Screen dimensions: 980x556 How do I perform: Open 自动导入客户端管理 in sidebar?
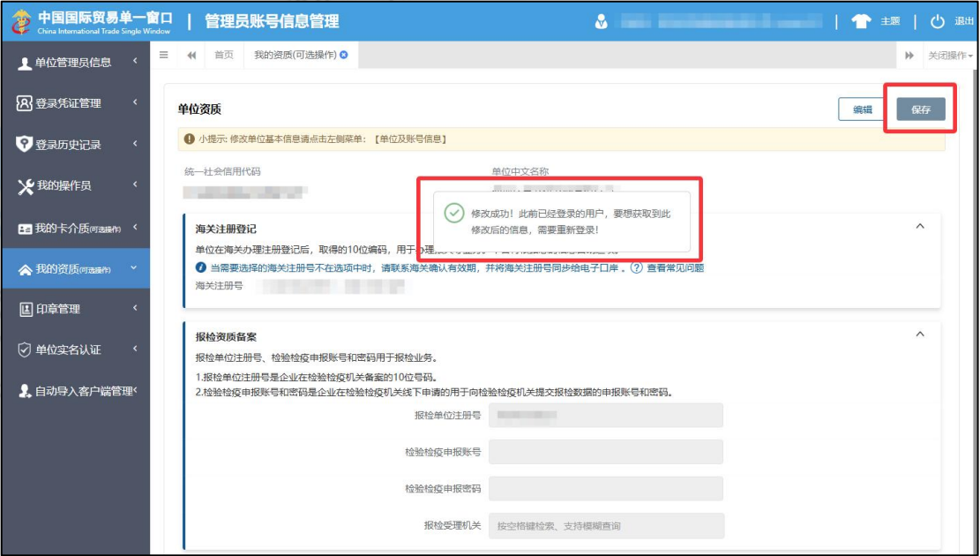tap(85, 392)
